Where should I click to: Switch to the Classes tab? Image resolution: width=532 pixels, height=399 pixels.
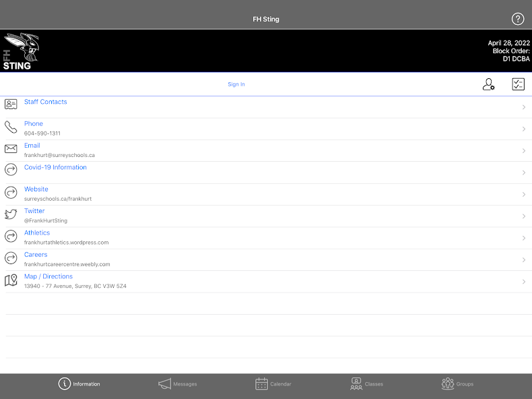click(x=366, y=383)
